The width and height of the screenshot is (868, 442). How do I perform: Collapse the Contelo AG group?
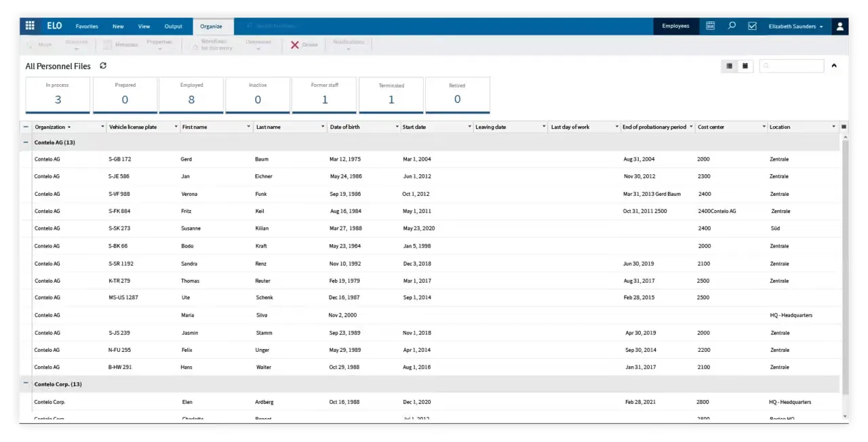pos(25,142)
